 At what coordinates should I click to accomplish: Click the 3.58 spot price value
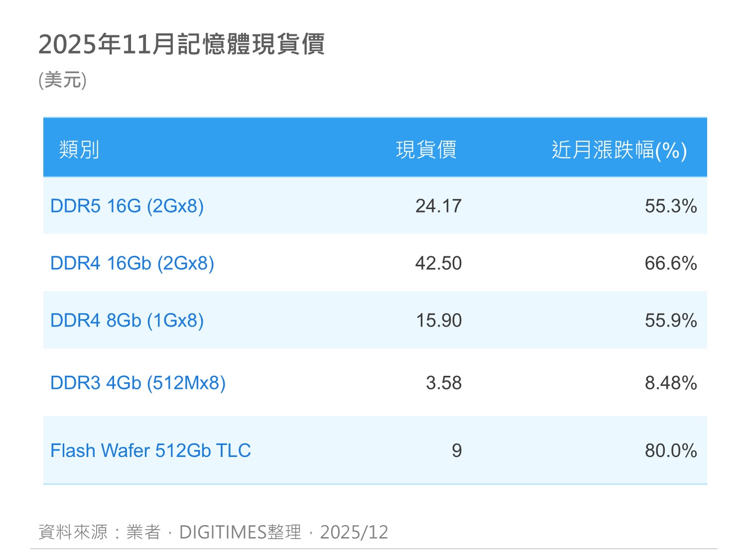tap(444, 383)
